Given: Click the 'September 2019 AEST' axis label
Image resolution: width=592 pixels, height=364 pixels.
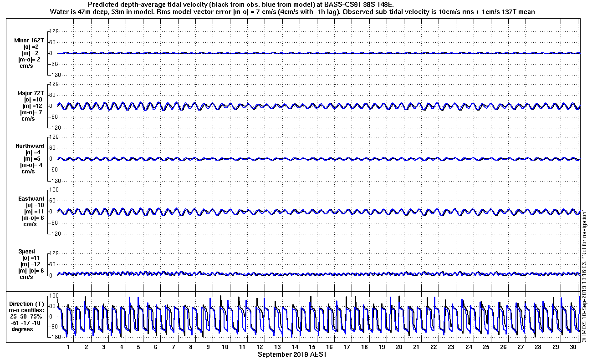Looking at the screenshot, I should click(x=292, y=354).
